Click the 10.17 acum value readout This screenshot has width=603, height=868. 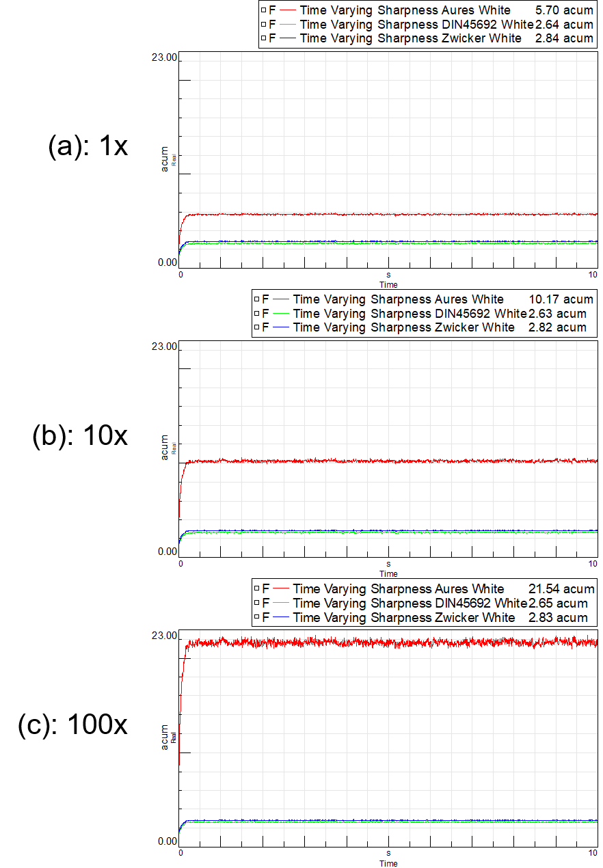pyautogui.click(x=561, y=299)
